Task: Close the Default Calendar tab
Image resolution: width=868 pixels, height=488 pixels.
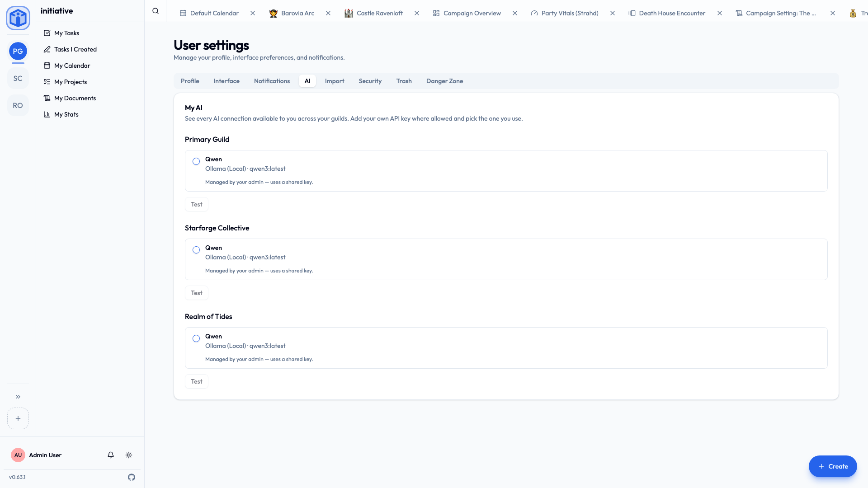Action: pyautogui.click(x=253, y=13)
